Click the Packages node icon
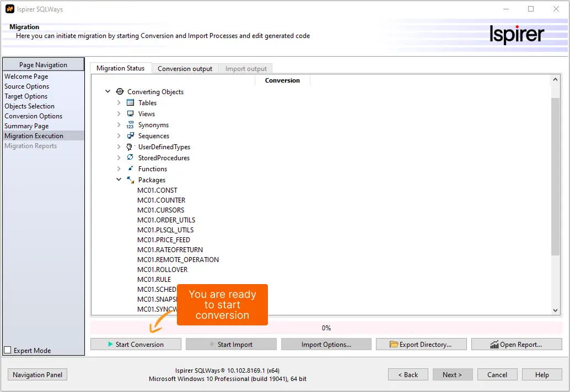 click(x=130, y=179)
